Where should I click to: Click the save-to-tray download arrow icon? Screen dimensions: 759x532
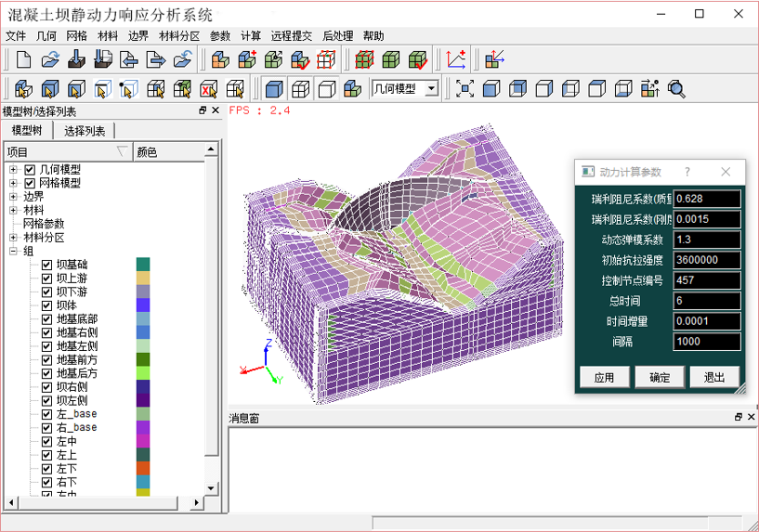[x=76, y=59]
